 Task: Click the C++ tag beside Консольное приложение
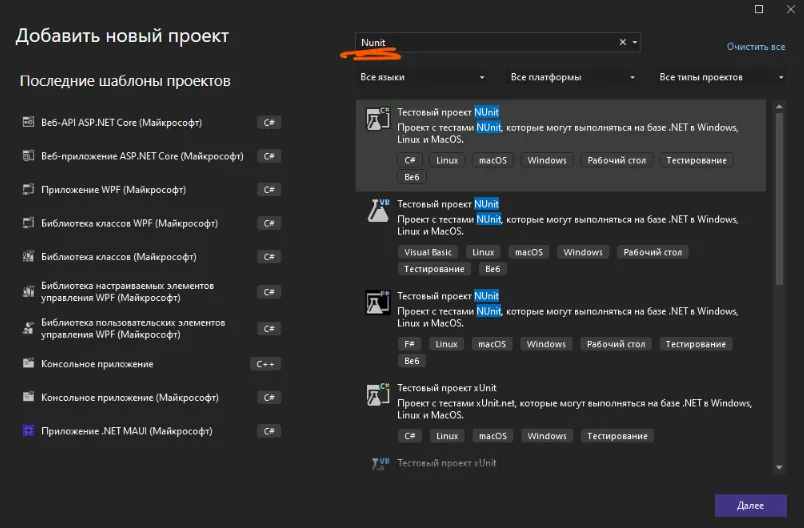pos(265,363)
